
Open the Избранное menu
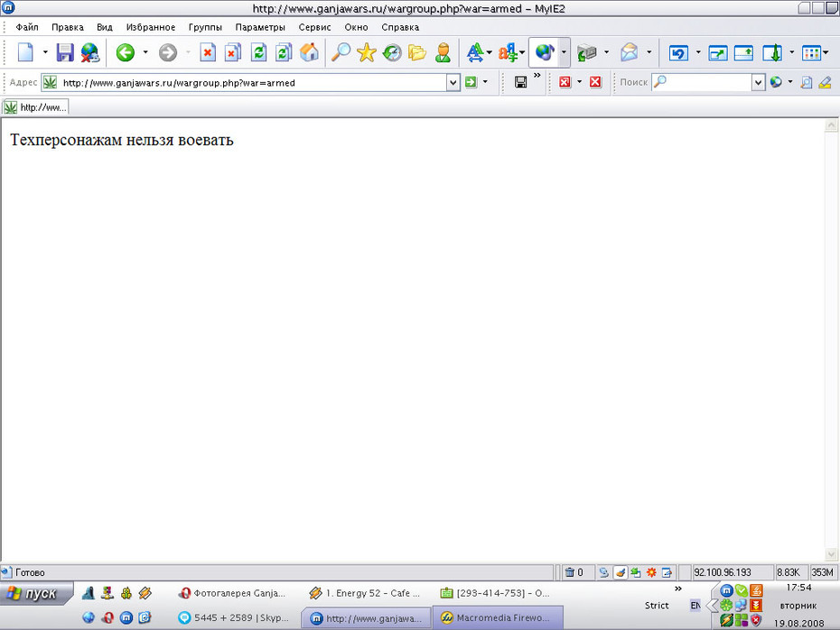[151, 27]
